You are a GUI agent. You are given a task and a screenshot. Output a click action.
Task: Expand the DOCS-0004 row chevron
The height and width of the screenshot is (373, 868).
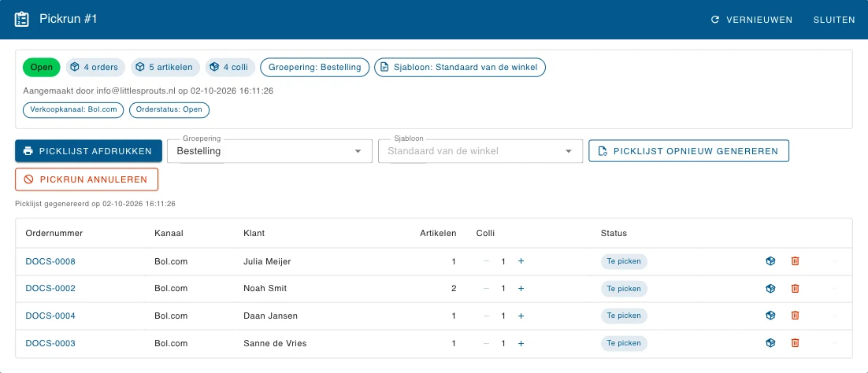click(x=835, y=316)
